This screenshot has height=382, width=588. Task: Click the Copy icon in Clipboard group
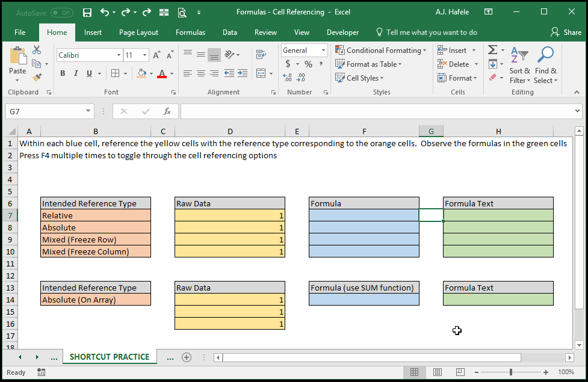point(36,64)
